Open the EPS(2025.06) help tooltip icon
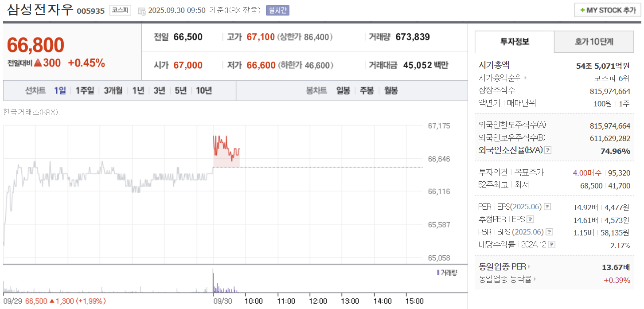The width and height of the screenshot is (644, 309). (x=547, y=207)
